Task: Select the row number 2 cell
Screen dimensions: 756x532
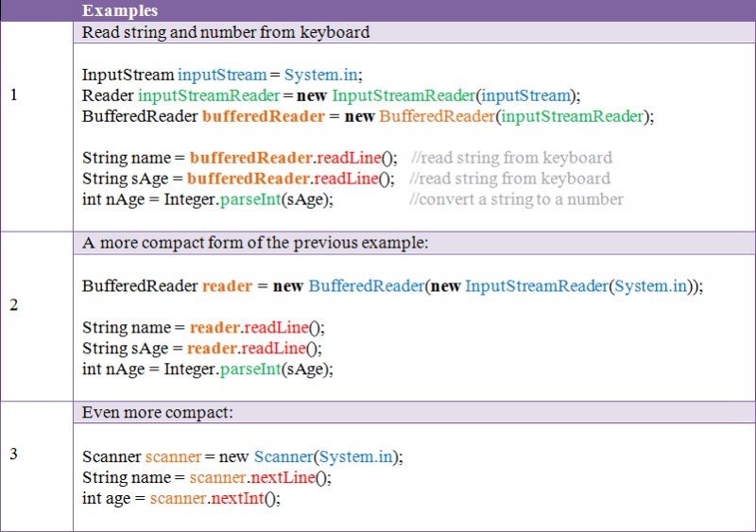Action: pos(13,305)
